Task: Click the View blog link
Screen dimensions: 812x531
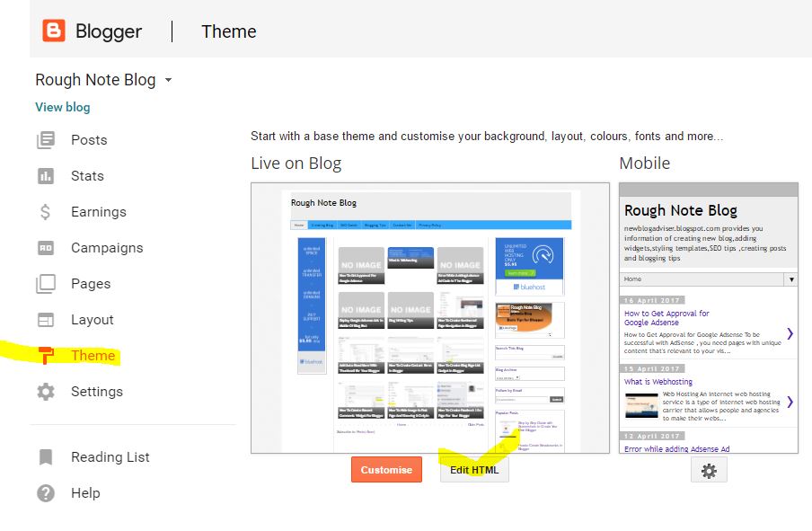Action: (x=63, y=107)
